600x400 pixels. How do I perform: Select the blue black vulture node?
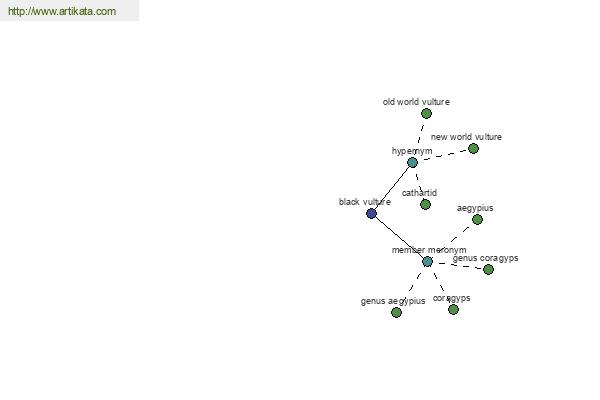371,213
